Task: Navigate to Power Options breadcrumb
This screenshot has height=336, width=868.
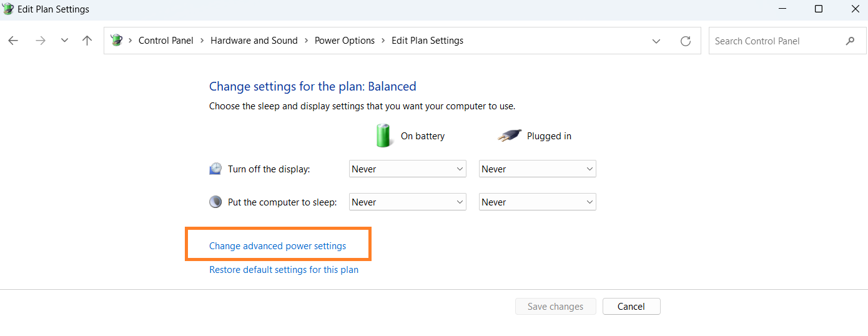Action: click(344, 41)
